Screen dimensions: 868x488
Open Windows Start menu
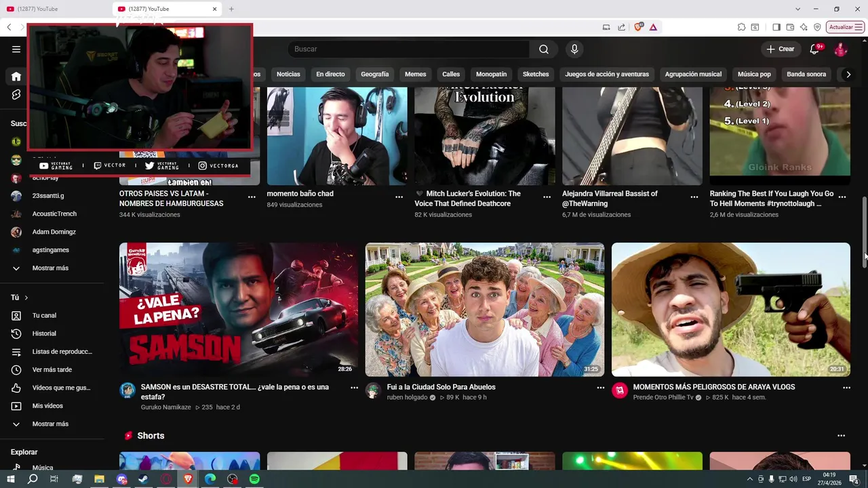(x=10, y=479)
